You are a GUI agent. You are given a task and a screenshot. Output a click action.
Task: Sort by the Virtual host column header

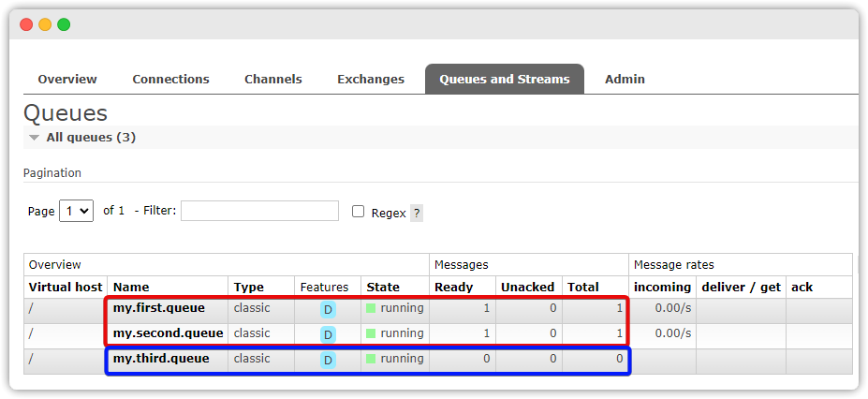(66, 288)
